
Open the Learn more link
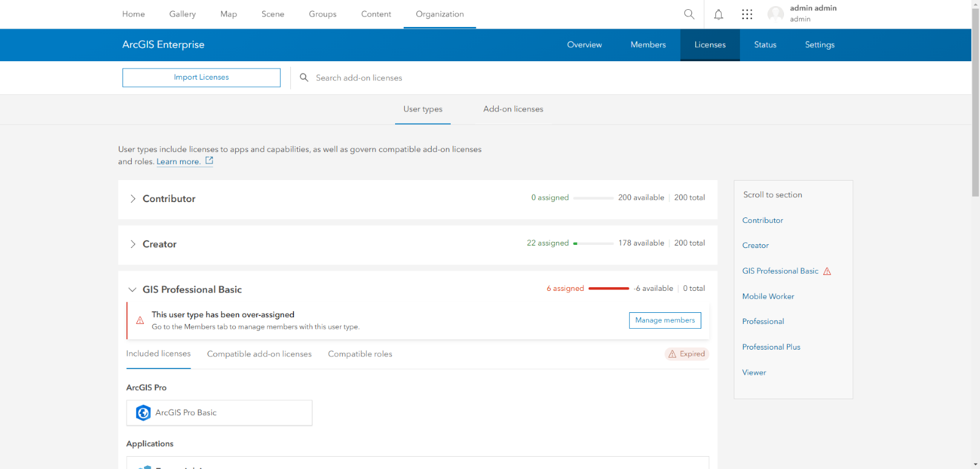178,162
